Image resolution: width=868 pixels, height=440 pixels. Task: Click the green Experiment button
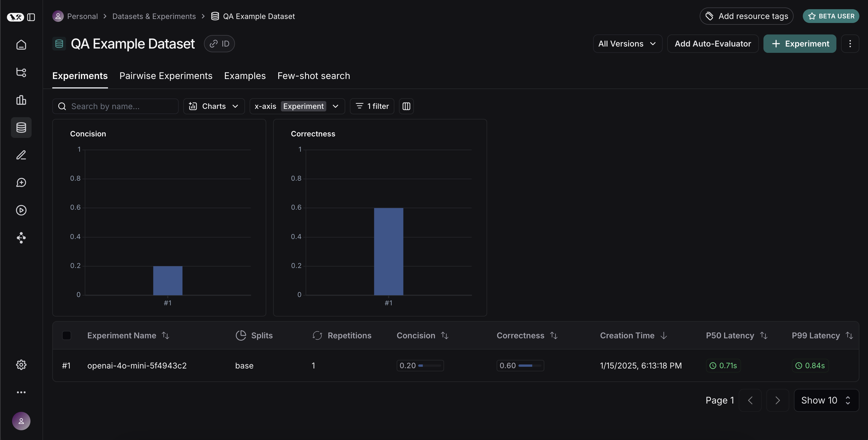799,44
